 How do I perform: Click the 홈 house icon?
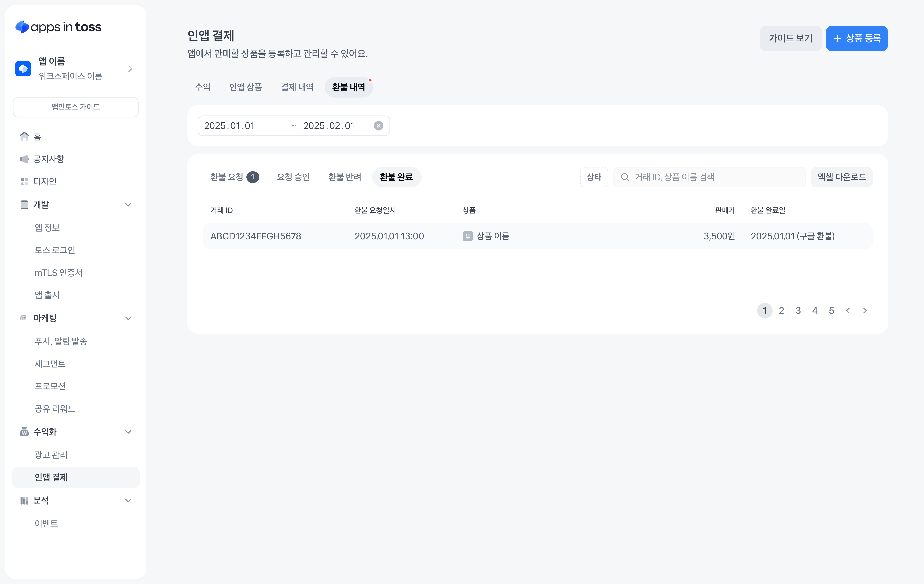pos(24,136)
